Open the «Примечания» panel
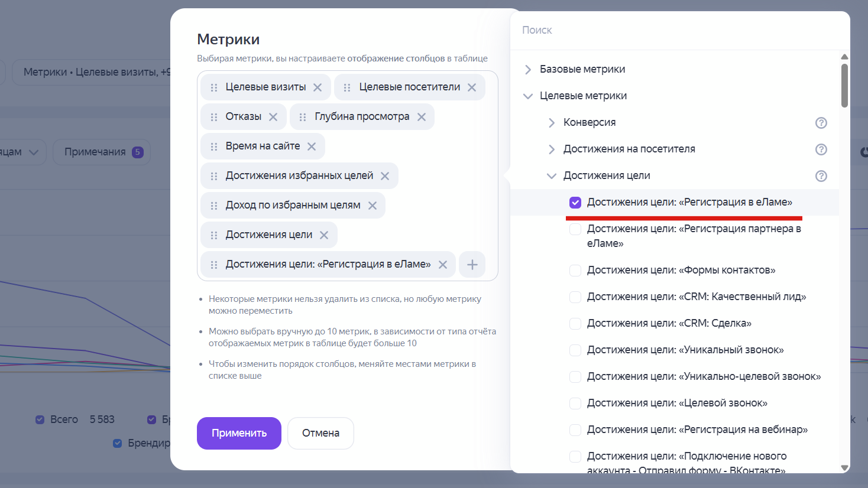This screenshot has height=488, width=868. 101,152
